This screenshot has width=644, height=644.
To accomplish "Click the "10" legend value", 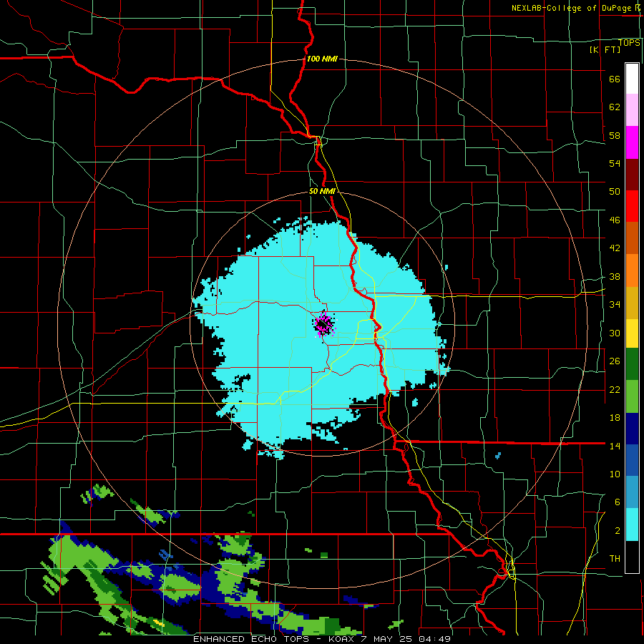I will point(615,474).
